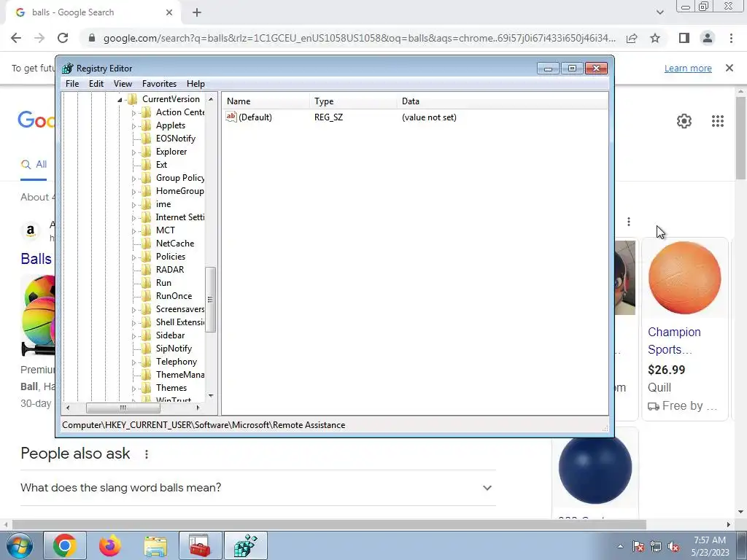
Task: Reload the Chrome page
Action: 63,38
